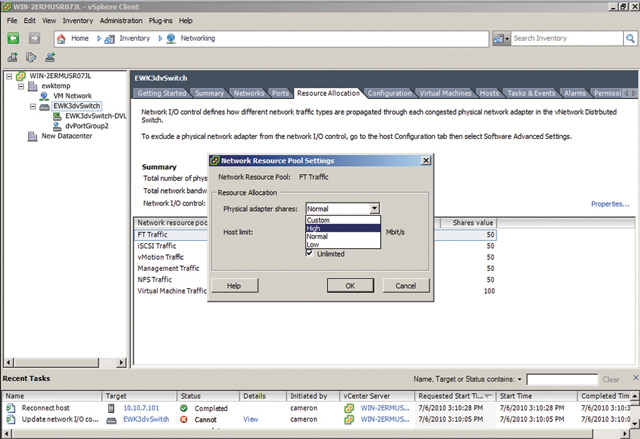Image resolution: width=640 pixels, height=439 pixels.
Task: Open the Physical adapter shares dropdown
Action: pos(374,208)
